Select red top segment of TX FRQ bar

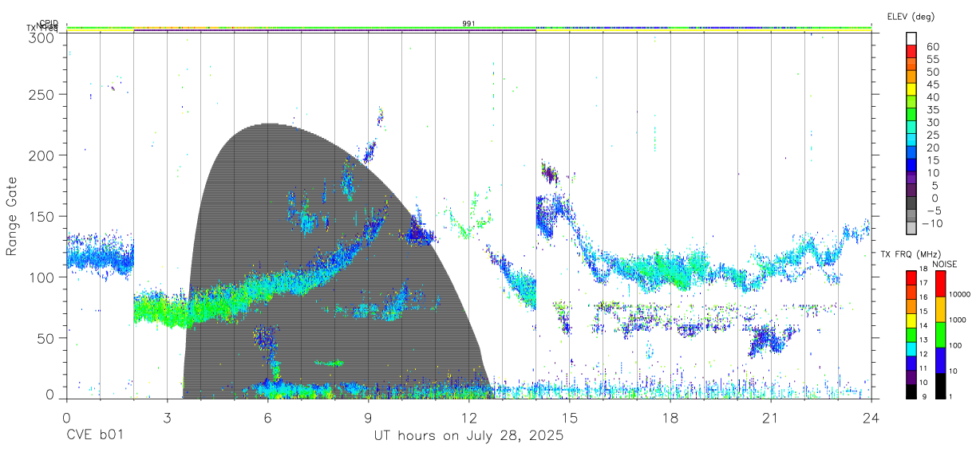click(912, 277)
